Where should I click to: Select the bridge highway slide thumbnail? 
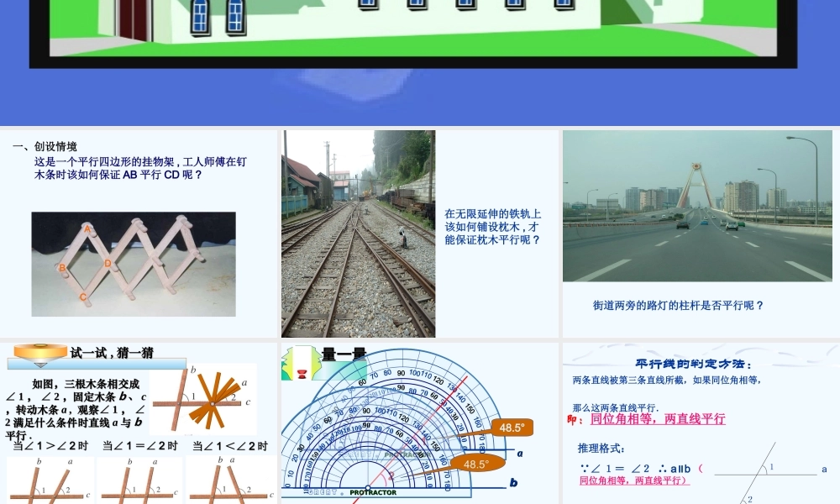click(701, 234)
